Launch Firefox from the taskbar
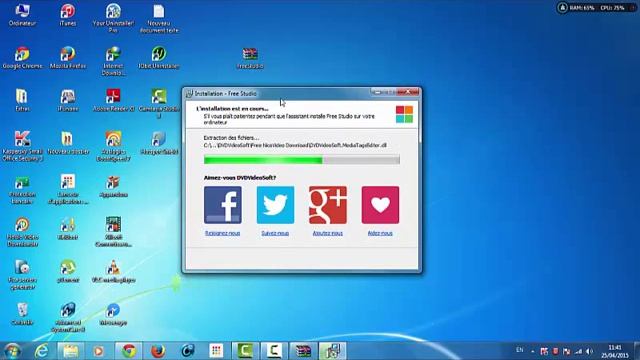Viewport: 640px width, 360px height. pyautogui.click(x=158, y=351)
